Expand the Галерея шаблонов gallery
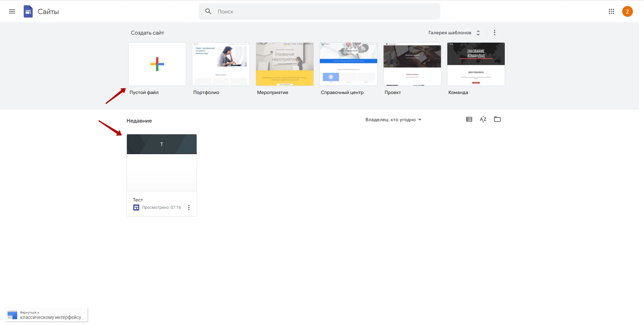Screen dimensions: 644x325 (454, 33)
